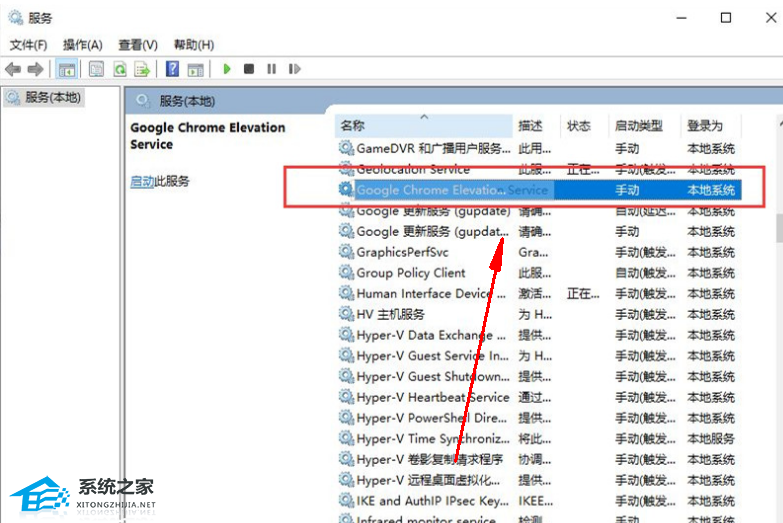Select Hyper-V 远程桌面虚拟化 service

pos(538,480)
